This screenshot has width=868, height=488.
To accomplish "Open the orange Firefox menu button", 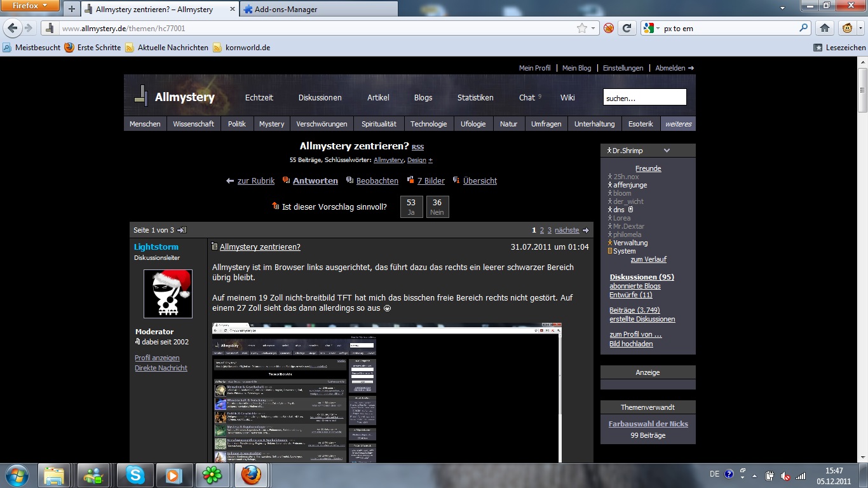I will click(30, 6).
